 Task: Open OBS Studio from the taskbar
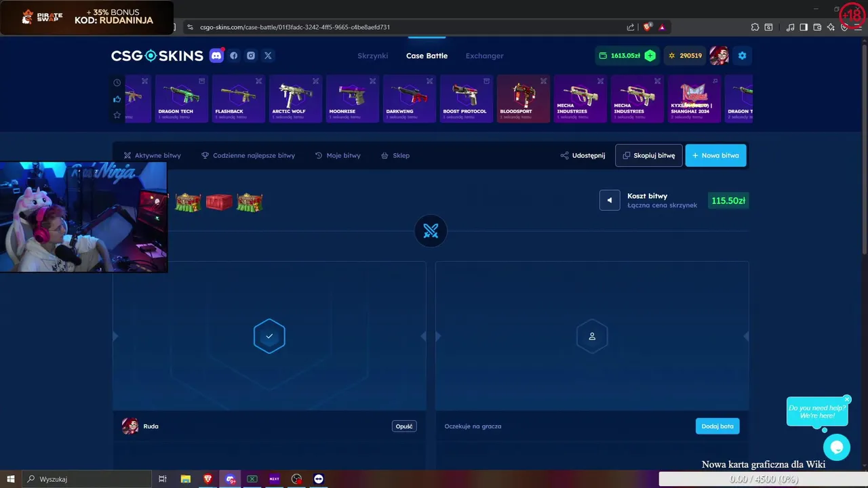(x=296, y=479)
